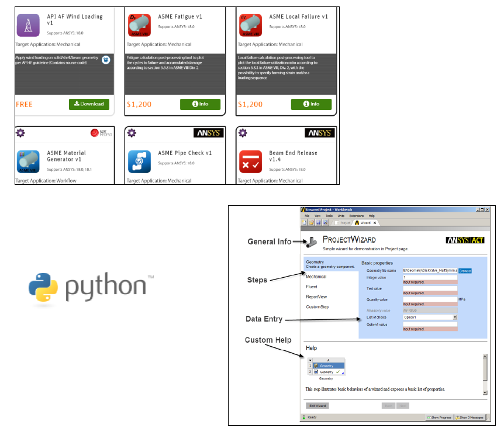Click the ANSYS logo on Beam End Release card

click(319, 133)
